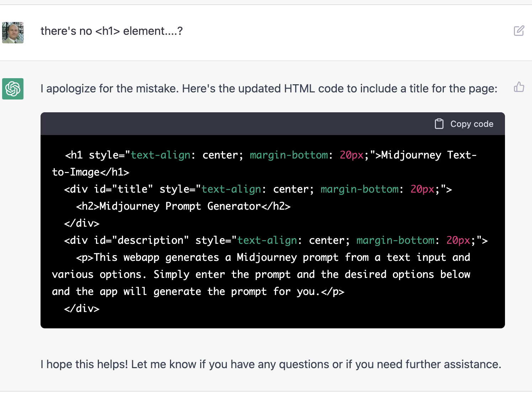532x398 pixels.
Task: Click the first "</div>" closing tag after h2
Action: 82,223
